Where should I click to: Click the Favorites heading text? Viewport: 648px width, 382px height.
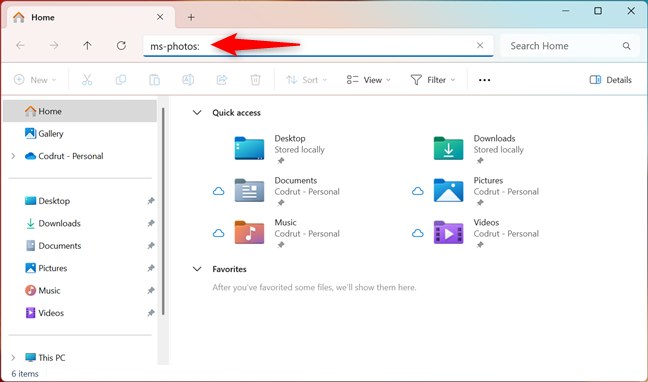point(229,269)
